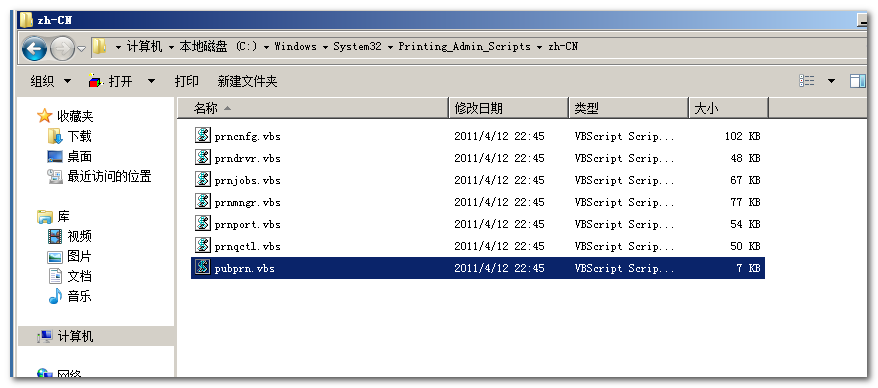The height and width of the screenshot is (388, 878).
Task: Select file name prncnfg.vbs
Action: point(247,136)
